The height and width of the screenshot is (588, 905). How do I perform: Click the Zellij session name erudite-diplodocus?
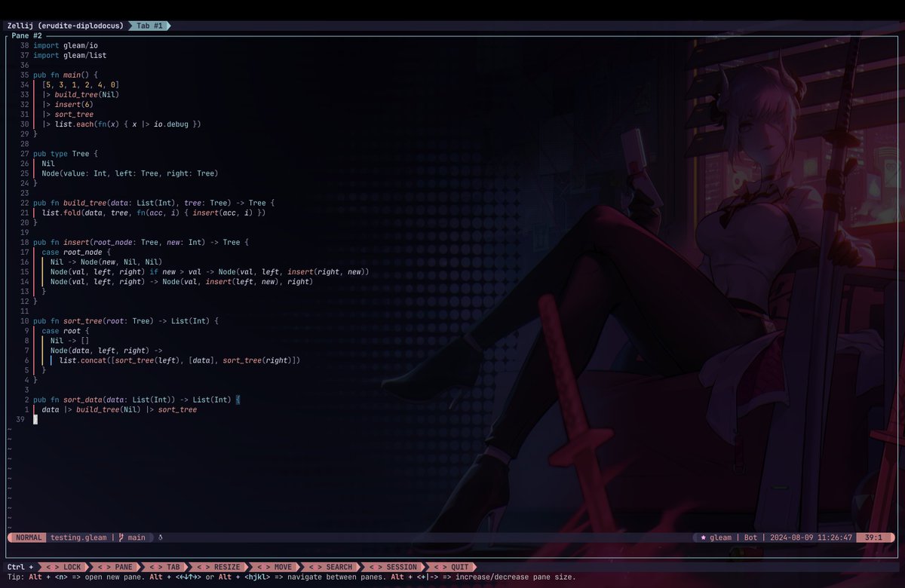coord(82,26)
